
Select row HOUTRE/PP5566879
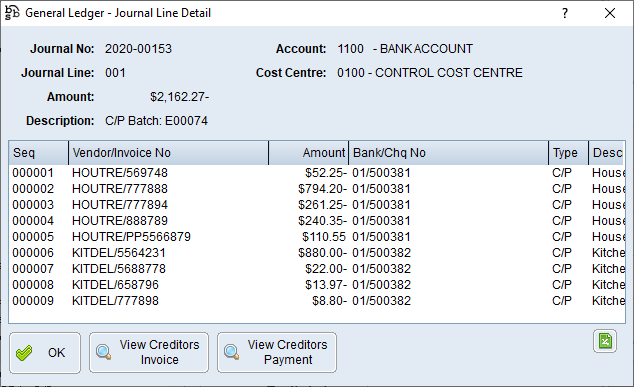tap(317, 237)
